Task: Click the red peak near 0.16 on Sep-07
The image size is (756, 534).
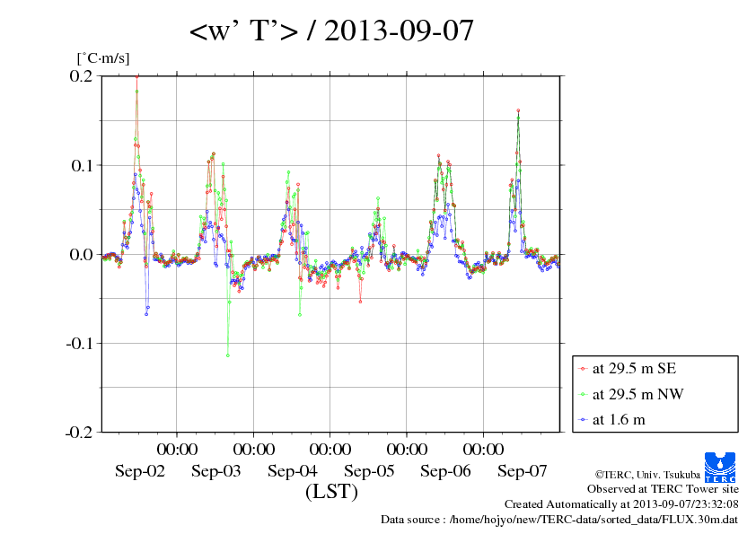Action: 518,111
